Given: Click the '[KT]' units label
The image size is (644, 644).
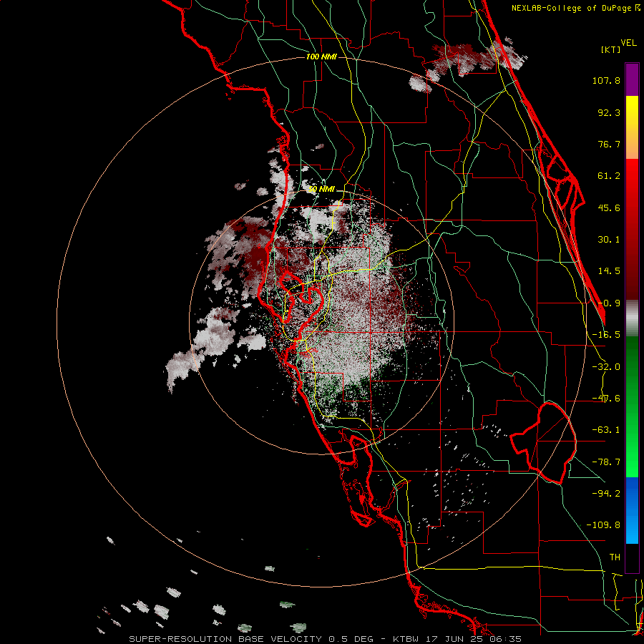Looking at the screenshot, I should click(x=610, y=49).
